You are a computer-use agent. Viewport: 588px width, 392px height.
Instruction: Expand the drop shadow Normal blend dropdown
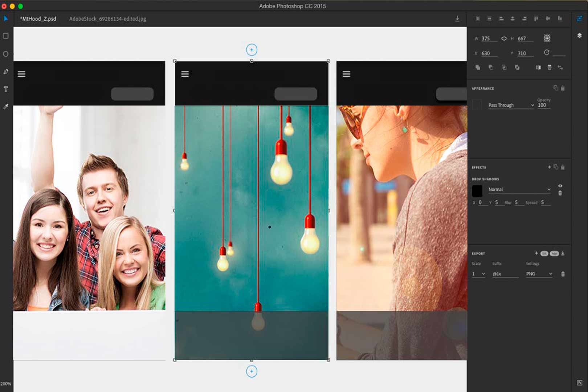(x=519, y=189)
